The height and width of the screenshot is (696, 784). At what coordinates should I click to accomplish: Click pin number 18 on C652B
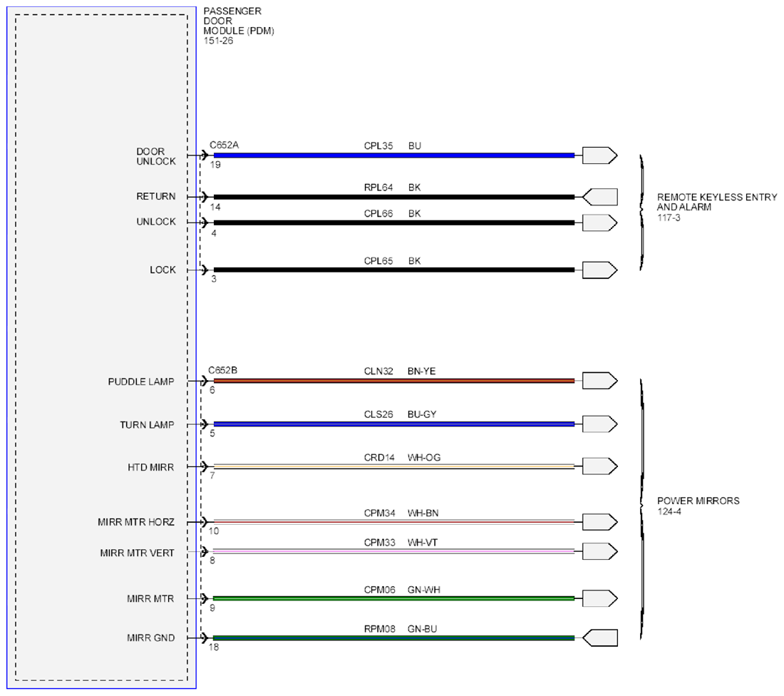click(214, 648)
